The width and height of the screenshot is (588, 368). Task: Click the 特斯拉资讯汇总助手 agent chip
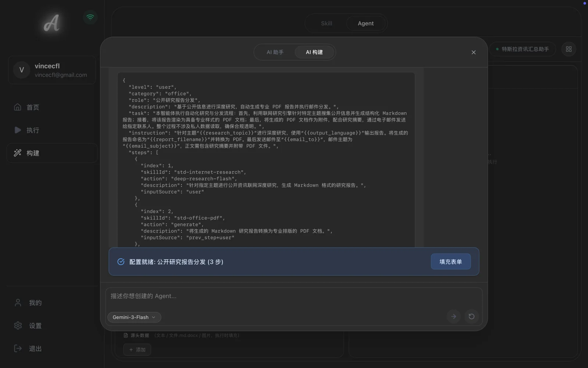tap(523, 49)
